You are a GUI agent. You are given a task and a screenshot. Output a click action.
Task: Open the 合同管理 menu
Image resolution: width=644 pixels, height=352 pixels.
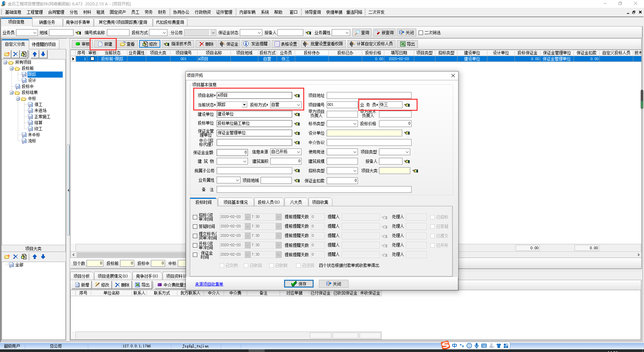pos(56,12)
